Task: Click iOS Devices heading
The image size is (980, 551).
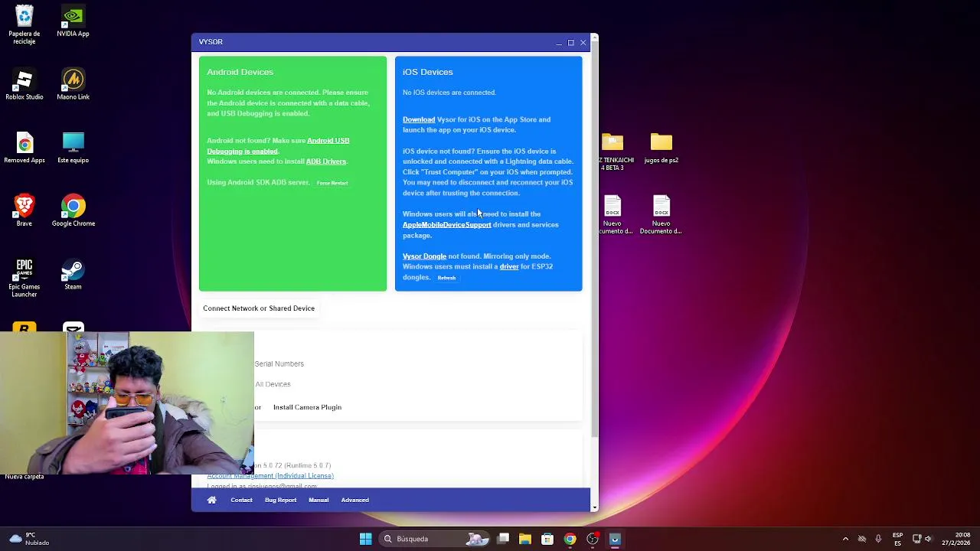Action: pos(427,72)
